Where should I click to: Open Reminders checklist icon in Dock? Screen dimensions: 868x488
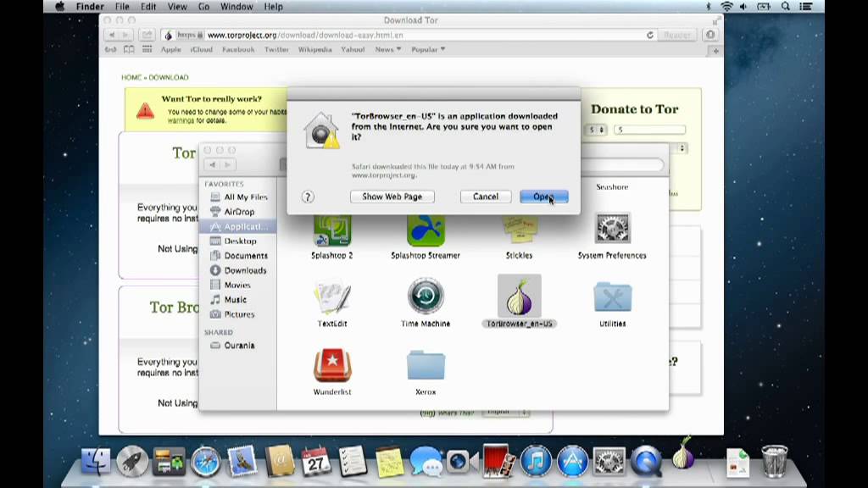coord(353,462)
